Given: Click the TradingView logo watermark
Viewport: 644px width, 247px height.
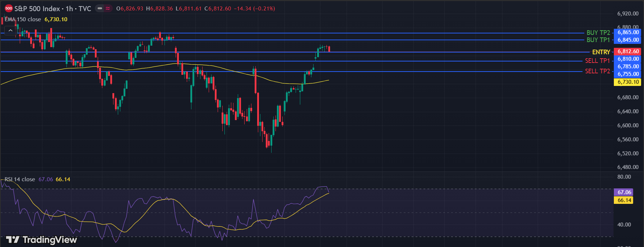Looking at the screenshot, I should [42, 239].
